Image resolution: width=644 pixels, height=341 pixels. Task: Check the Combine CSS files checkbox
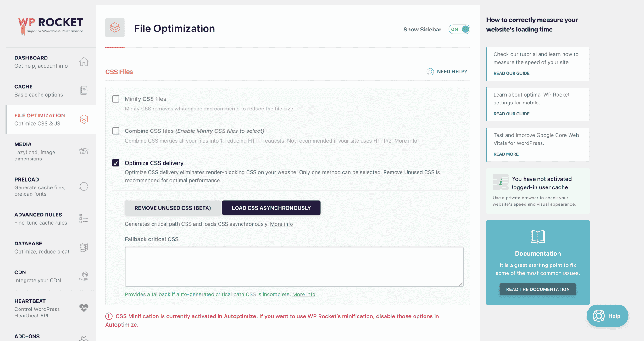tap(115, 131)
